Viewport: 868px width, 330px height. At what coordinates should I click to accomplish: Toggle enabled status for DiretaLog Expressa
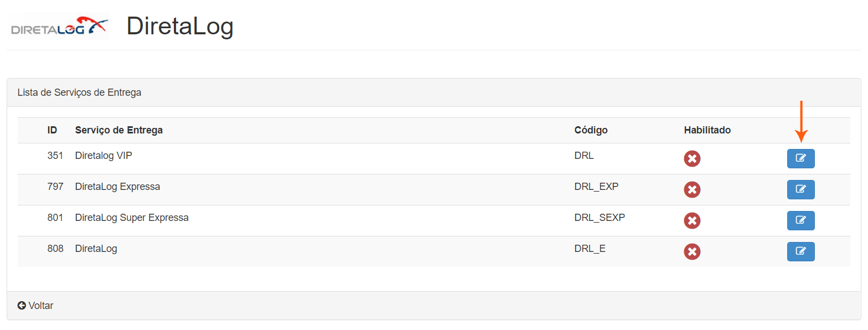[692, 190]
